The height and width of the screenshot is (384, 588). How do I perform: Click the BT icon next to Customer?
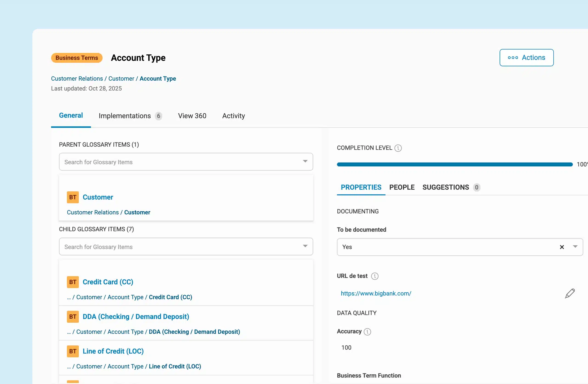pyautogui.click(x=73, y=197)
